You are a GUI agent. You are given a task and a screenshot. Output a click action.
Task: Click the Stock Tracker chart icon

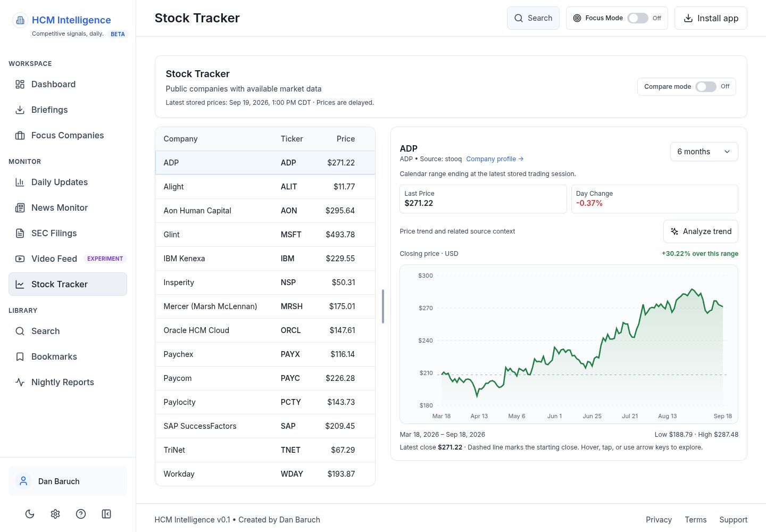[20, 284]
